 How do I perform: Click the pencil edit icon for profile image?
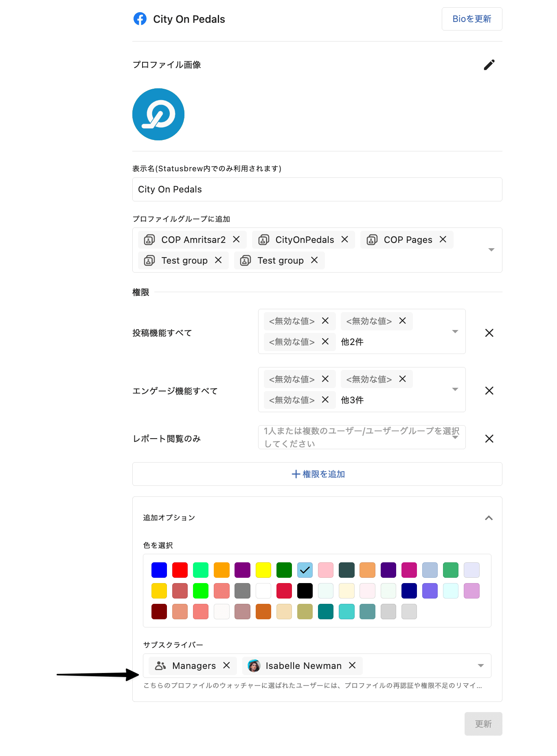489,65
